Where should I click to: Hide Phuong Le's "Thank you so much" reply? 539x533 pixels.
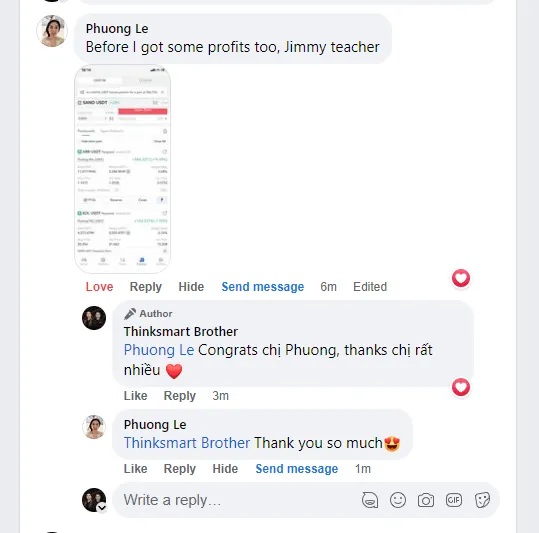225,468
